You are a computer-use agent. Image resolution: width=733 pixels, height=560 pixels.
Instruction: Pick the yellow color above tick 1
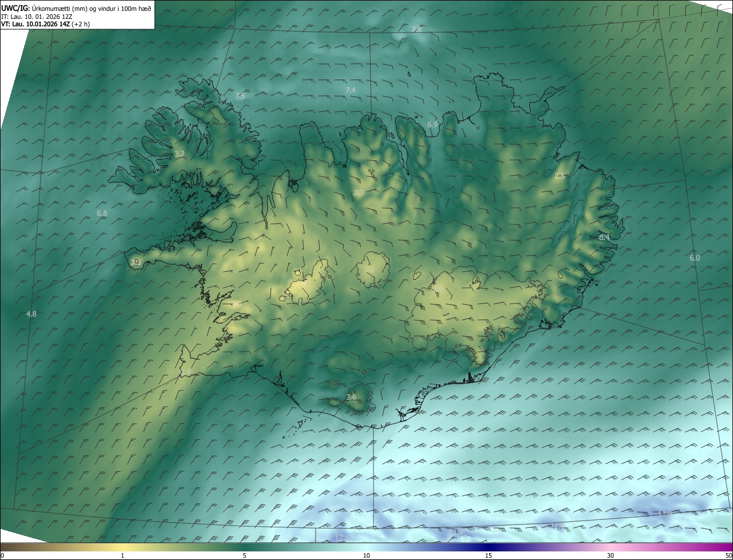[123, 547]
